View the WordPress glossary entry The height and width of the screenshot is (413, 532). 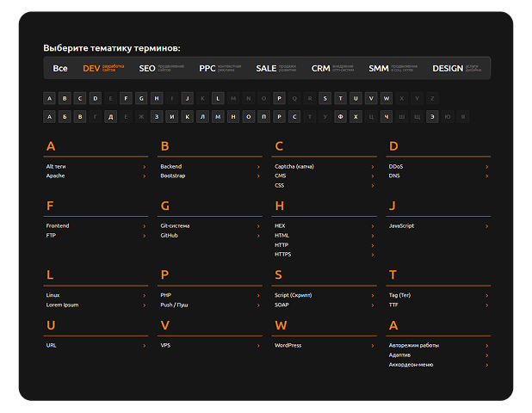click(x=288, y=345)
